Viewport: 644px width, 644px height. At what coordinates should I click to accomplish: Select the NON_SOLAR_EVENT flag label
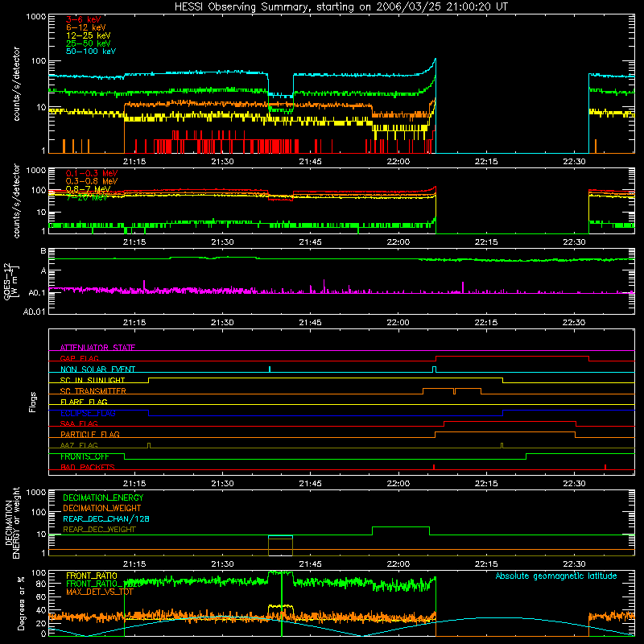(97, 369)
